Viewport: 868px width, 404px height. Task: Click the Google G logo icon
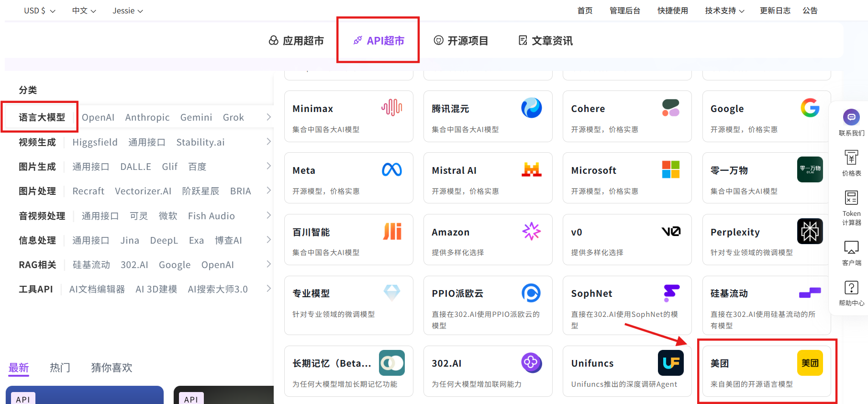[x=810, y=108]
